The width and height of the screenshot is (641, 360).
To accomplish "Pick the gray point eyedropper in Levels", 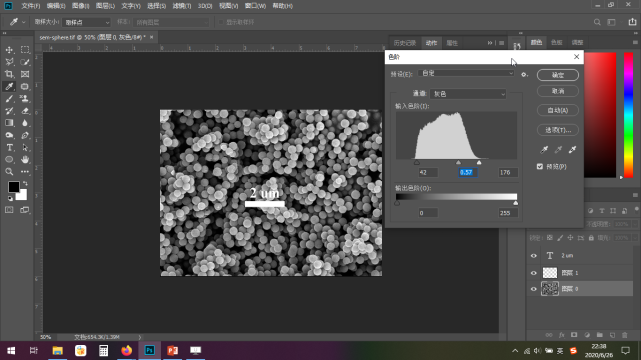I will (558, 150).
